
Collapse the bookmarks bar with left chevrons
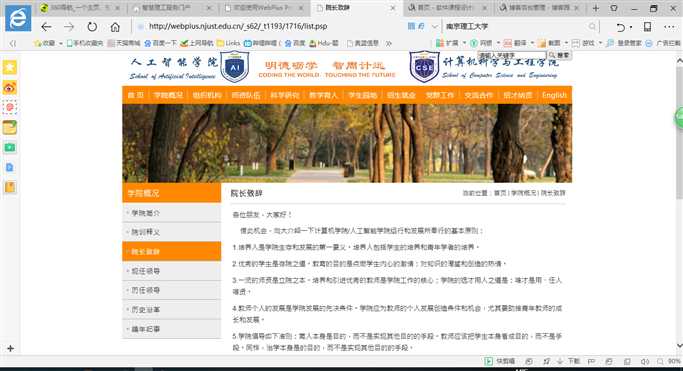point(13,43)
